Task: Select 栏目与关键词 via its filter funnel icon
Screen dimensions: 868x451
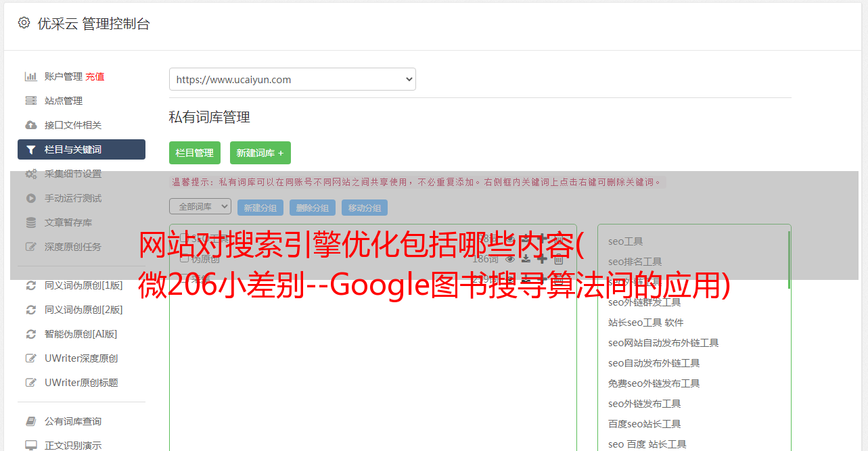Action: click(x=31, y=149)
